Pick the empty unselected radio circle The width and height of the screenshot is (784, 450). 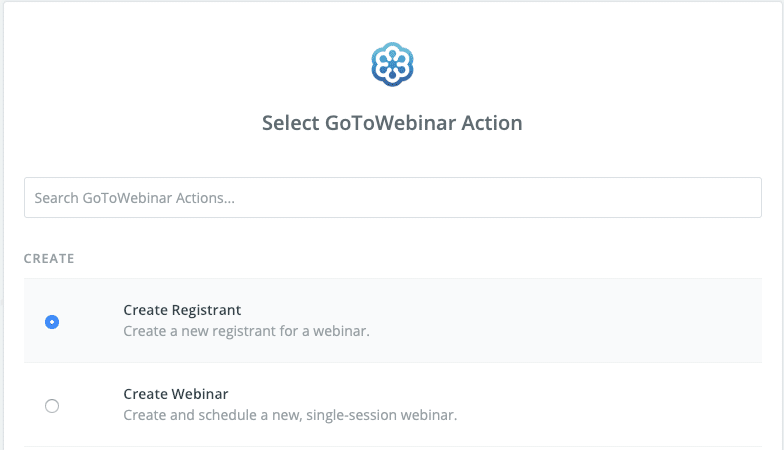(52, 405)
